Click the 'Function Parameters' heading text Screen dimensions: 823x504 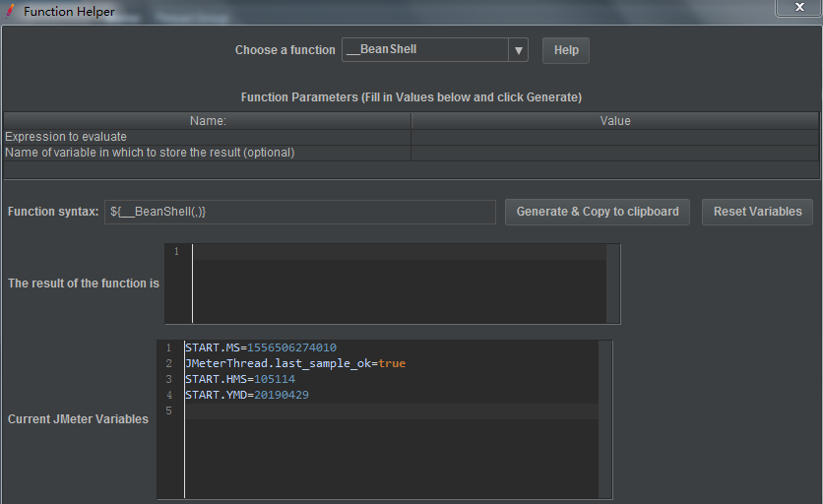[411, 97]
